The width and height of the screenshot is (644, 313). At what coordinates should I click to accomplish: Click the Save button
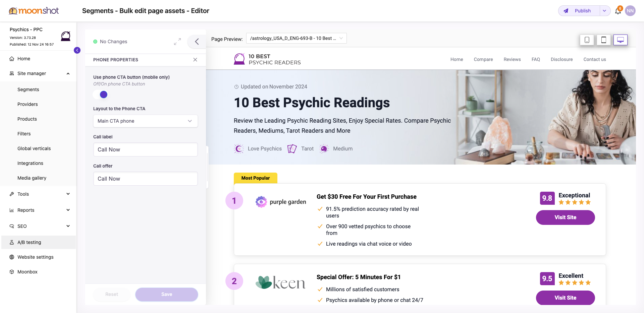(x=167, y=294)
